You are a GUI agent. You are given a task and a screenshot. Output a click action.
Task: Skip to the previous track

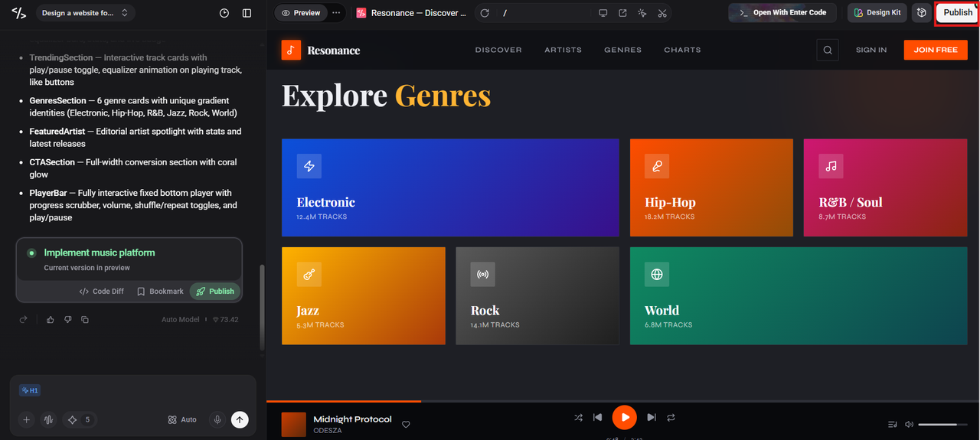(x=598, y=417)
